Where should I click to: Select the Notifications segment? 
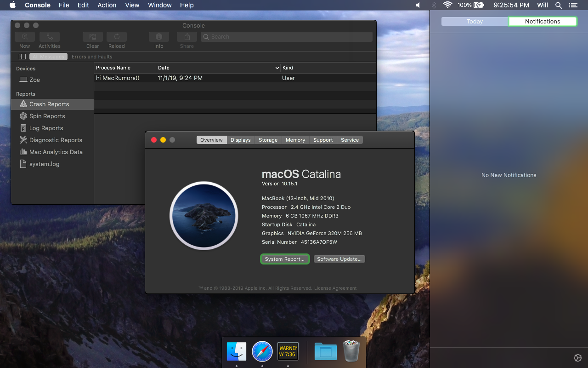point(543,22)
